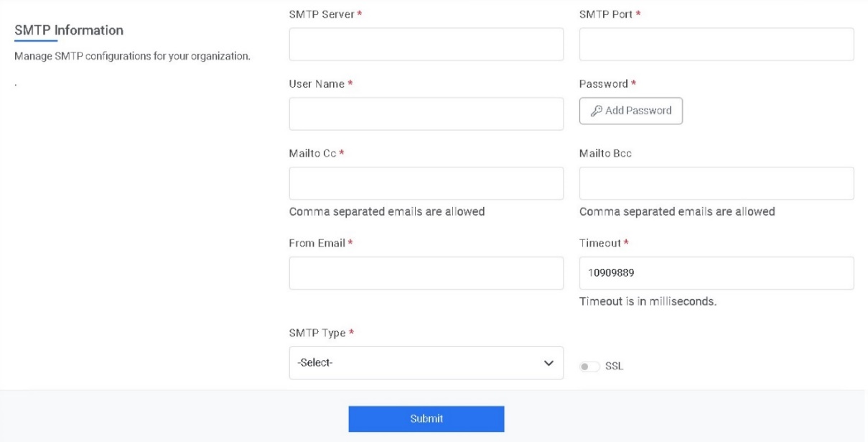The height and width of the screenshot is (442, 868).
Task: Click the Password field label
Action: [x=604, y=84]
